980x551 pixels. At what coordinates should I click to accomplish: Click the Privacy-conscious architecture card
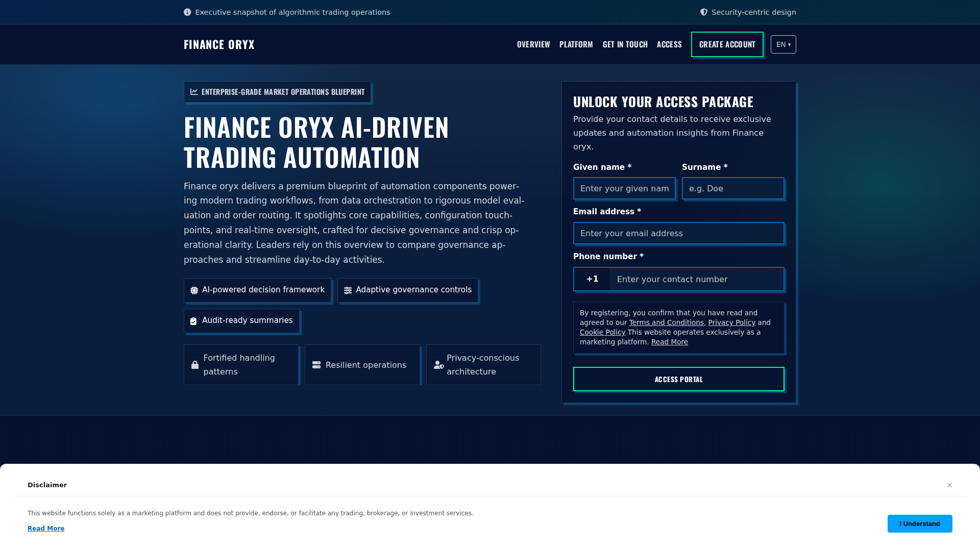(483, 365)
